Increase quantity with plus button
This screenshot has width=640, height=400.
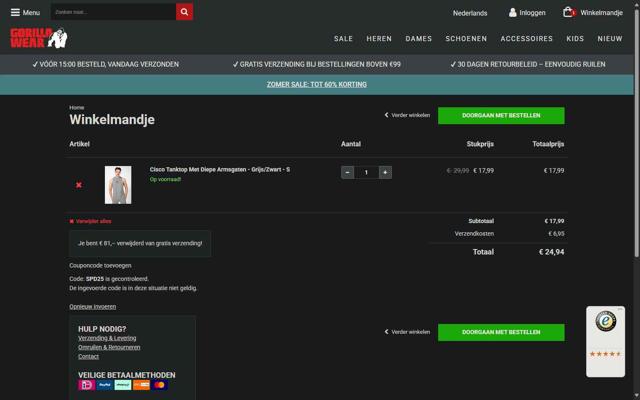click(x=385, y=172)
